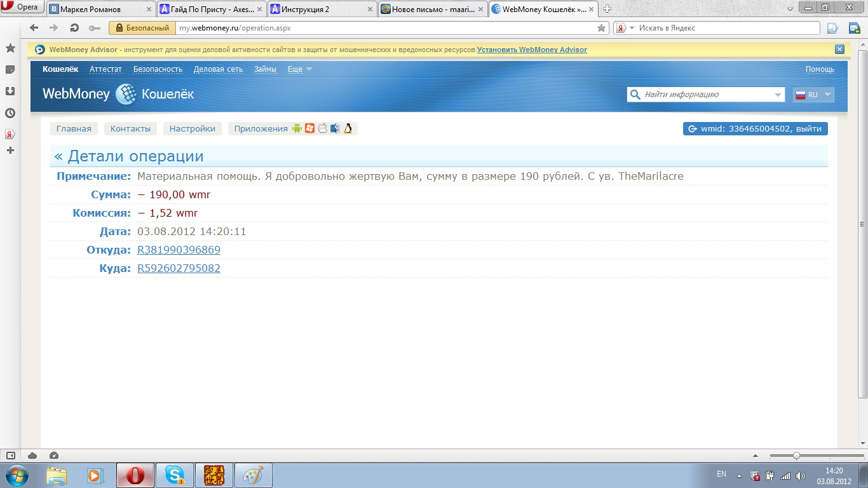Open the Безопасность menu item
The width and height of the screenshot is (868, 488).
coord(158,69)
